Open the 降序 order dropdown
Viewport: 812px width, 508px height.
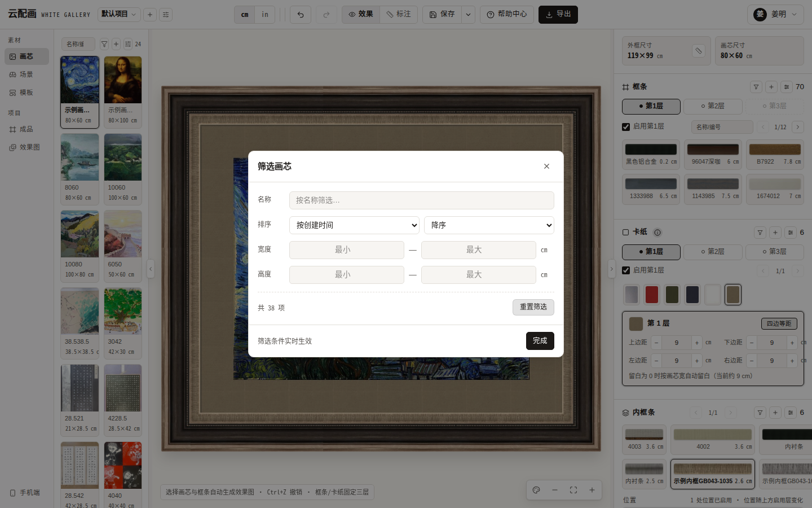click(x=489, y=225)
